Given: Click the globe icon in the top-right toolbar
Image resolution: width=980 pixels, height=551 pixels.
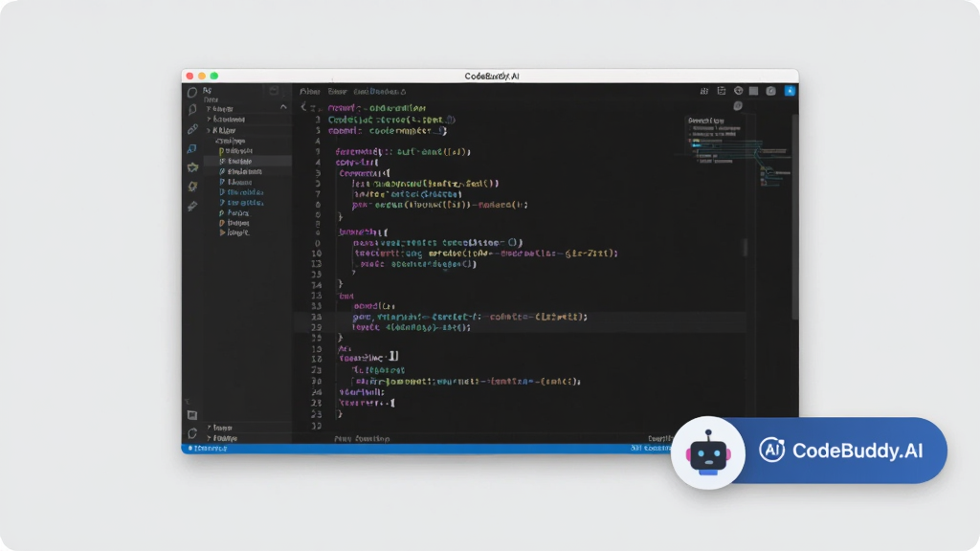Looking at the screenshot, I should [x=738, y=91].
